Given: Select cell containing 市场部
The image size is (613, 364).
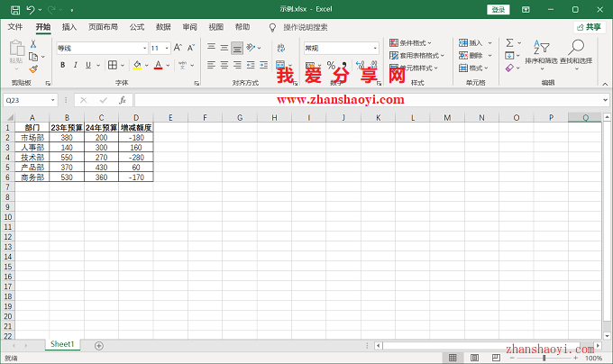Looking at the screenshot, I should point(32,138).
